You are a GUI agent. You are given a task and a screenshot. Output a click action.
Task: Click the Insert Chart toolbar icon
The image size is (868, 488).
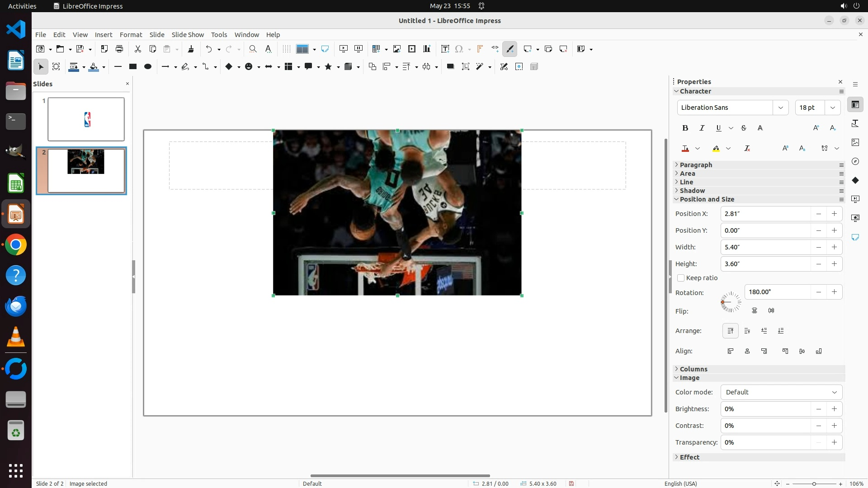click(x=427, y=49)
